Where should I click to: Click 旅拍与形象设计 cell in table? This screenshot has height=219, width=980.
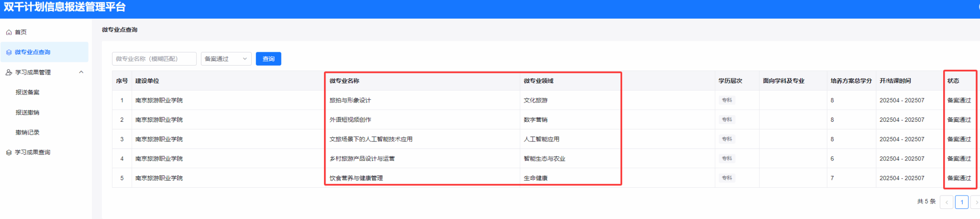350,101
